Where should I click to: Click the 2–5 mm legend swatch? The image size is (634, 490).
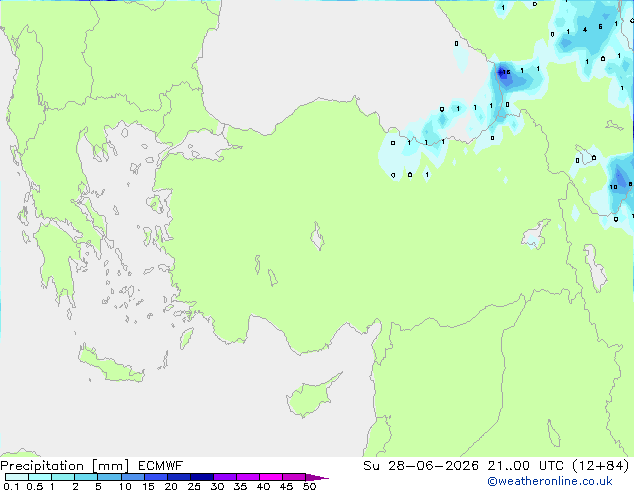coord(86,477)
